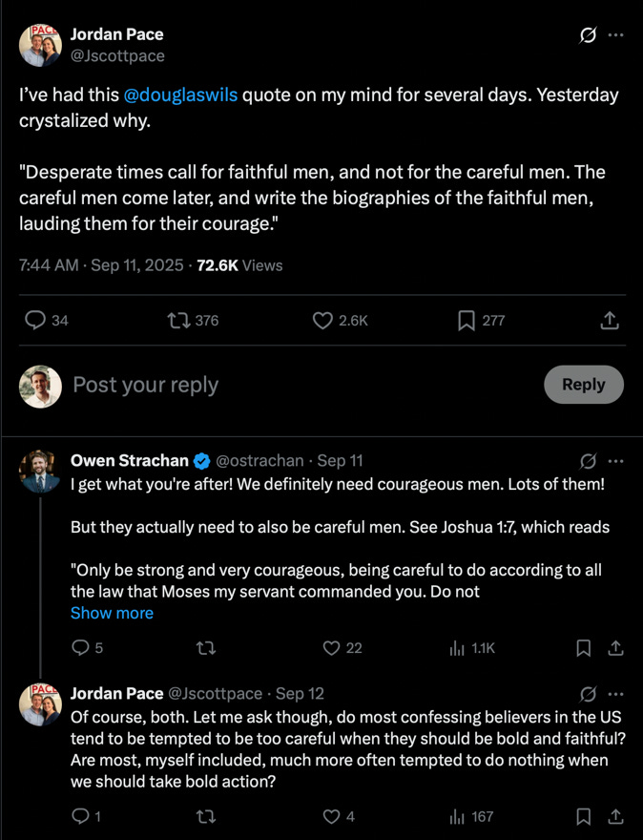The image size is (643, 840).
Task: Open more options on Jordan Pace's Sep 12 reply
Action: tap(615, 694)
